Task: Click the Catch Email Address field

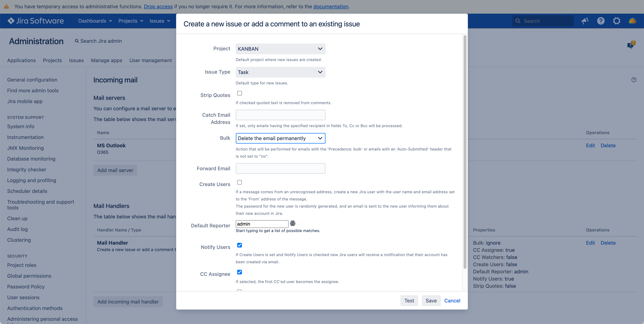Action: 280,115
